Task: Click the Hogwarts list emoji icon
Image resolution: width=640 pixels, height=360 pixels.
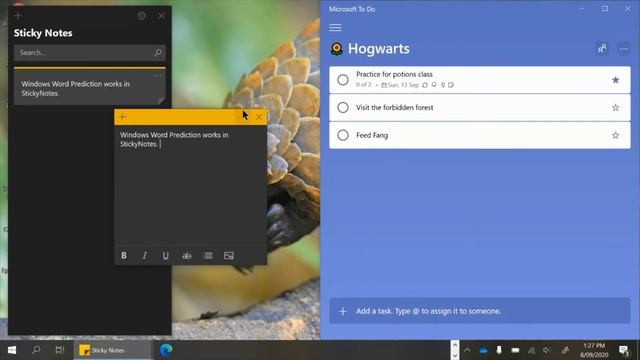Action: coord(336,49)
